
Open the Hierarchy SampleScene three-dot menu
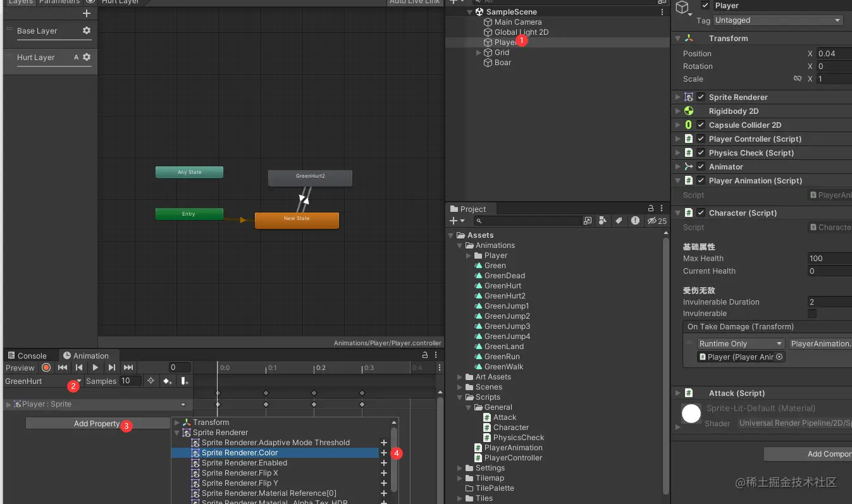point(662,12)
